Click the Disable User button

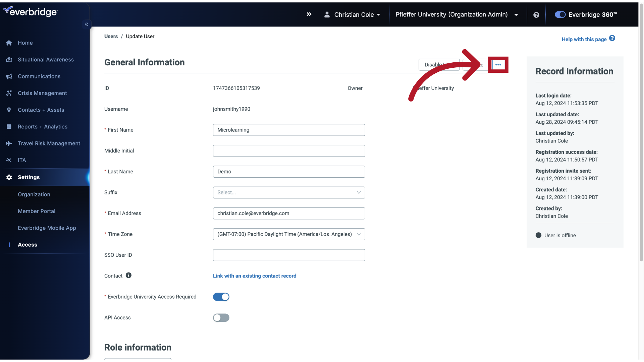click(x=439, y=65)
